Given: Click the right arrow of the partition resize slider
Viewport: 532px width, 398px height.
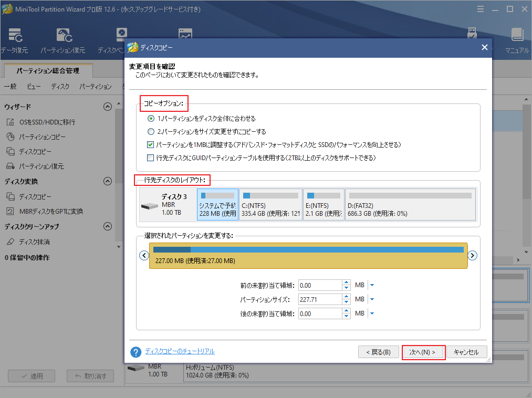Looking at the screenshot, I should point(472,255).
